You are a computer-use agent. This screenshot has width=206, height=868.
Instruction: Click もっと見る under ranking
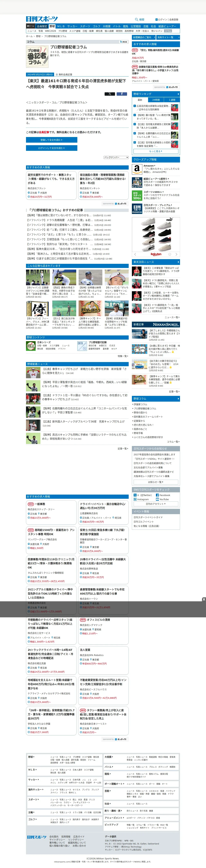click(156, 151)
